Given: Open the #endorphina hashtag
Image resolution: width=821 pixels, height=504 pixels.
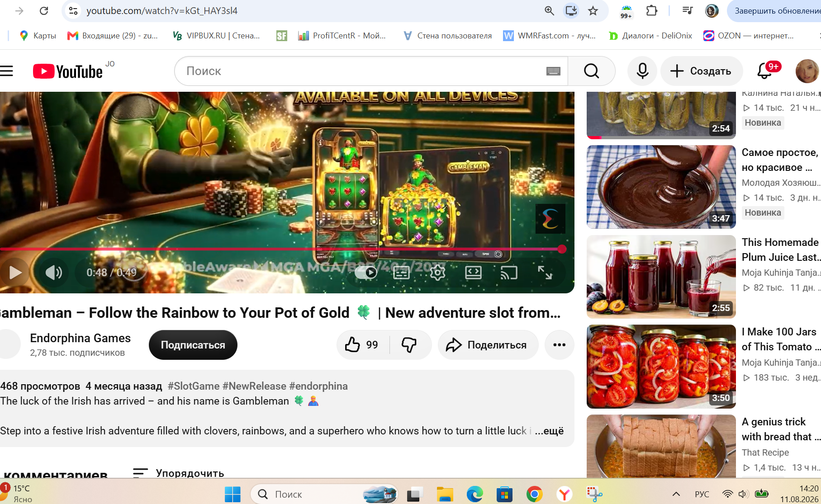Looking at the screenshot, I should (x=318, y=386).
